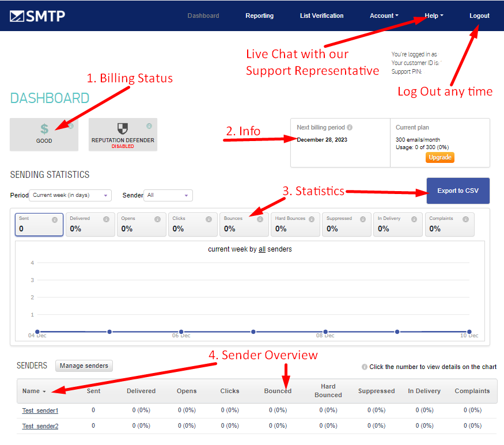Go to the Dashboard nav item
The height and width of the screenshot is (445, 504).
click(203, 16)
